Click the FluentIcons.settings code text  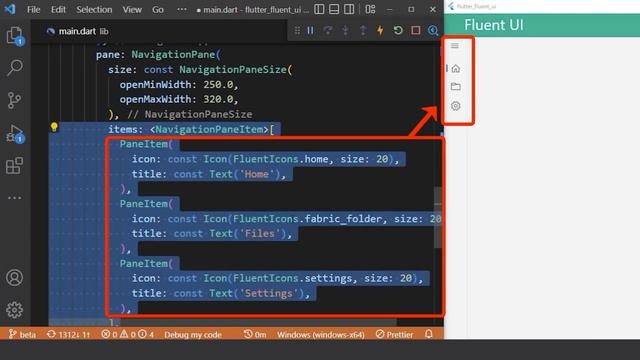(293, 278)
